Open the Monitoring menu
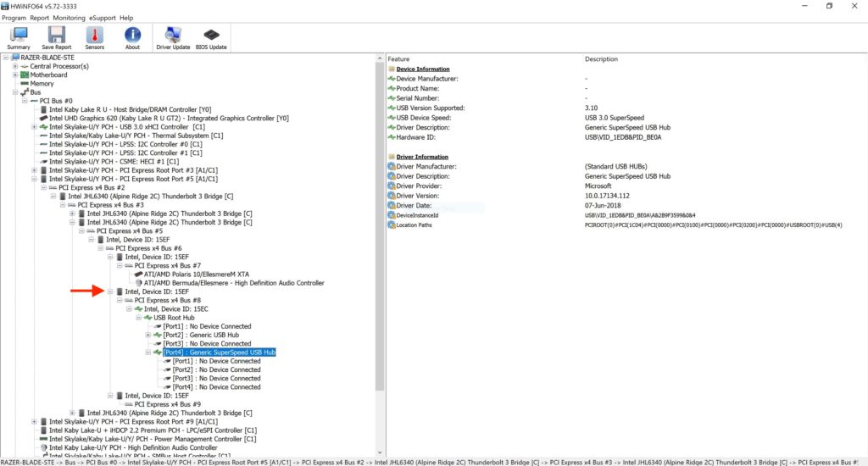The width and height of the screenshot is (868, 466). tap(69, 17)
